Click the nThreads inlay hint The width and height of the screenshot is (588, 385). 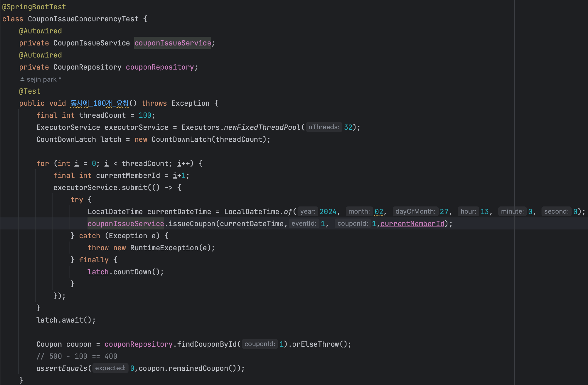tap(324, 127)
